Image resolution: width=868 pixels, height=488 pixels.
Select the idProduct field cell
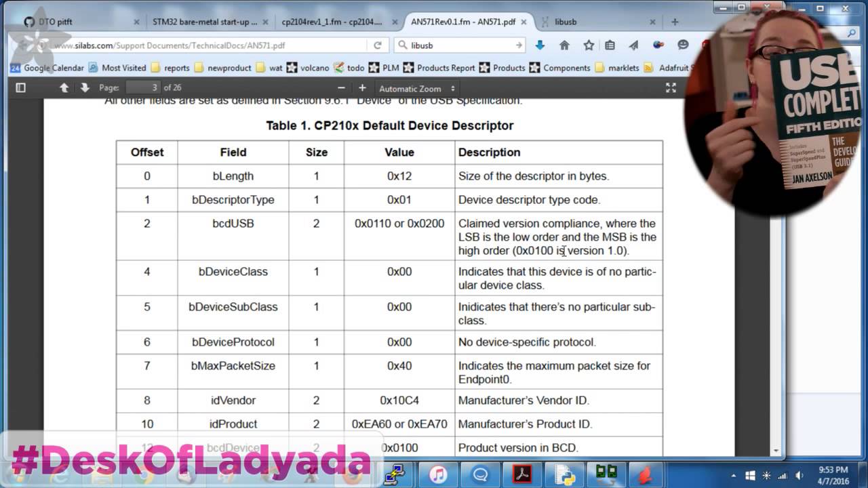point(233,424)
